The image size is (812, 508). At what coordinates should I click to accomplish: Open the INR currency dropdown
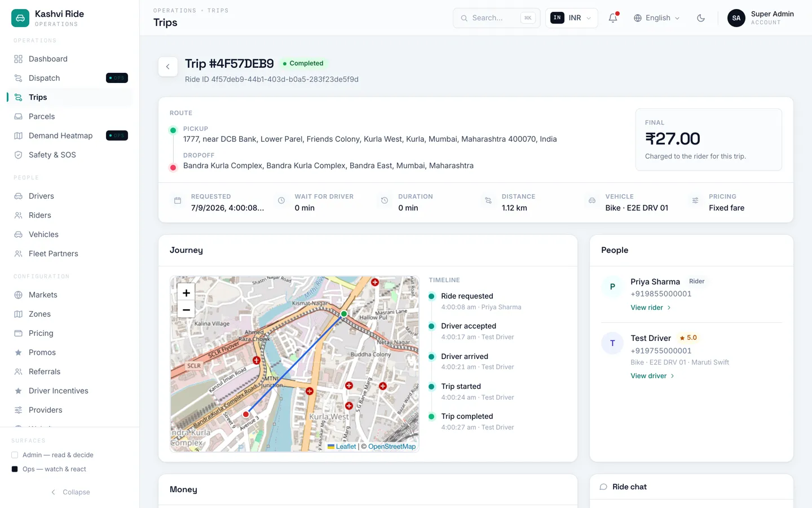coord(571,18)
